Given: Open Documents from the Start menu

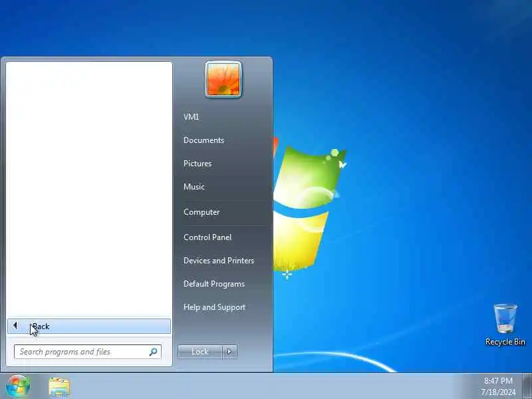Looking at the screenshot, I should 203,140.
